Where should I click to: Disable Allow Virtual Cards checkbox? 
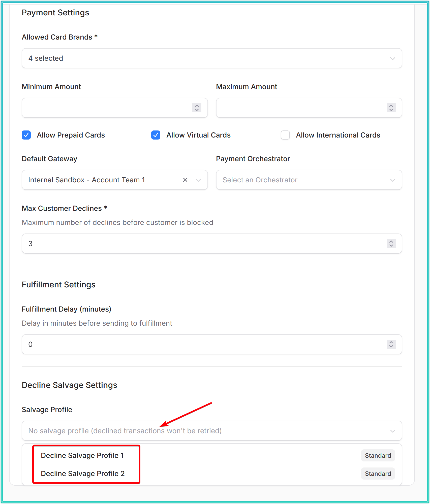pos(156,135)
